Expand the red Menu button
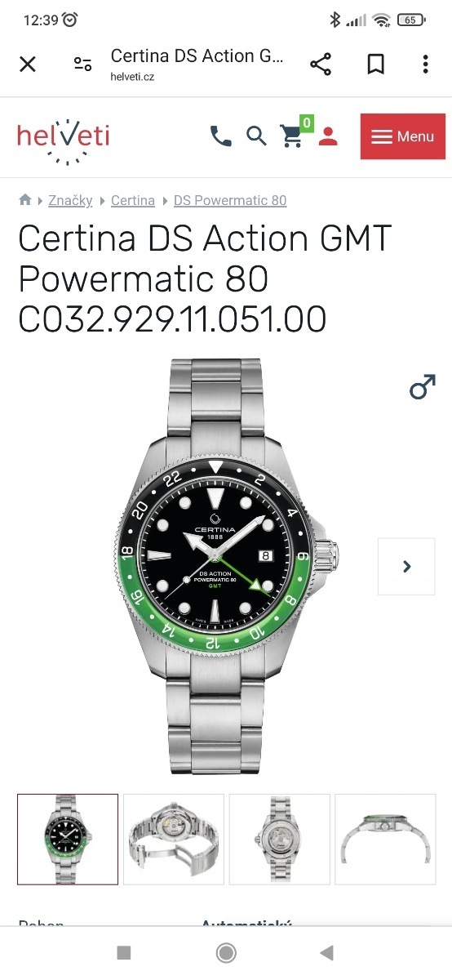Image resolution: width=452 pixels, height=980 pixels. click(403, 136)
